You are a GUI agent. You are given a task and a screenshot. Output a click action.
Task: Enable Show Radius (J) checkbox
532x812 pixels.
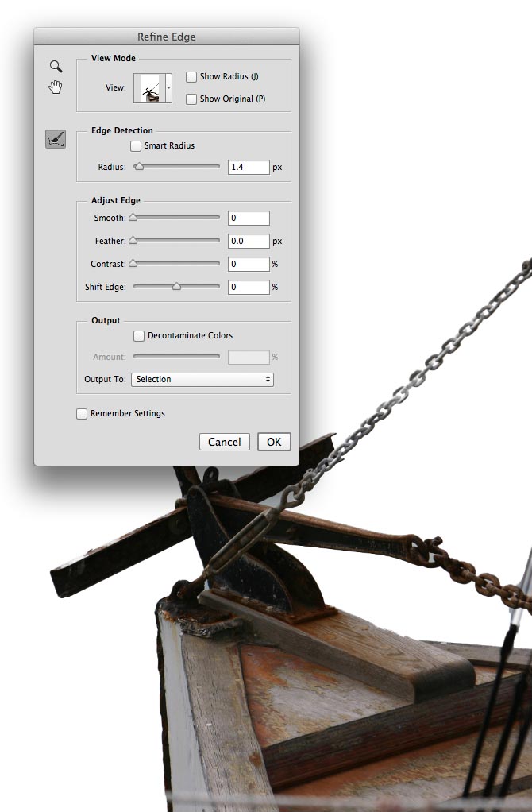[191, 76]
